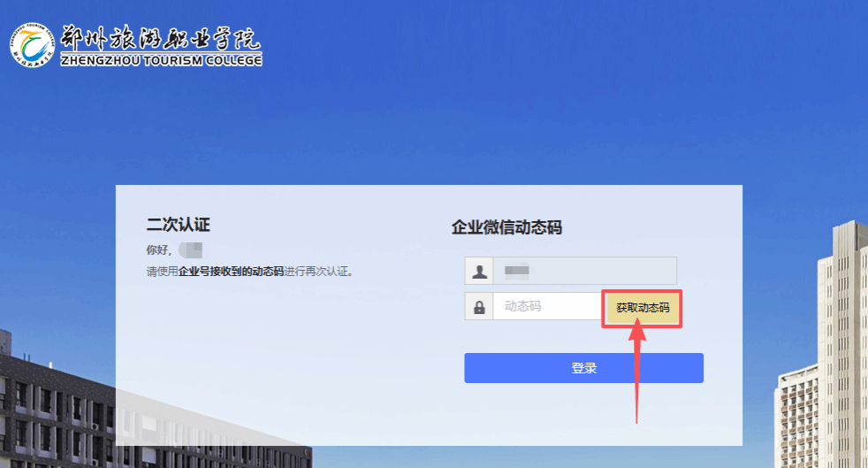868x468 pixels.
Task: Click the red arrow pointing upward
Action: coord(638,372)
